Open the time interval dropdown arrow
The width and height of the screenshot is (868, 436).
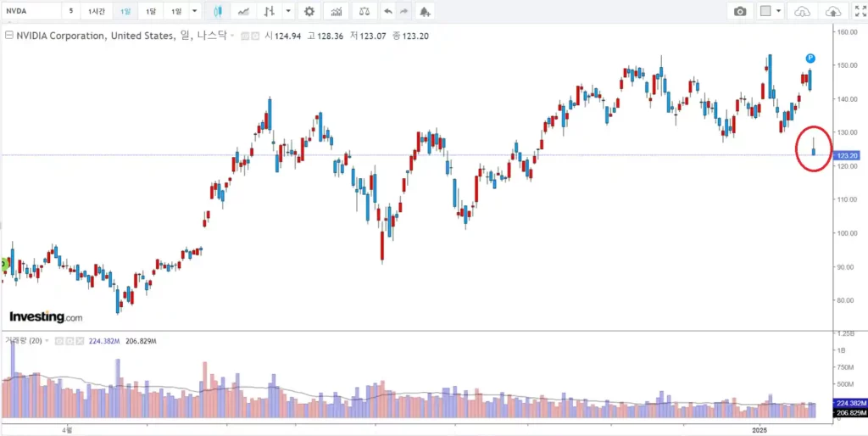point(194,11)
